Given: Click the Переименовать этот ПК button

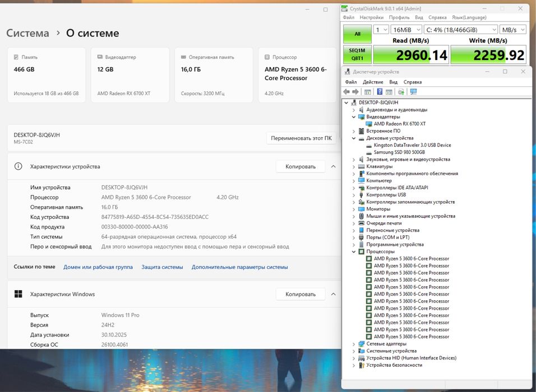Looking at the screenshot, I should [301, 138].
